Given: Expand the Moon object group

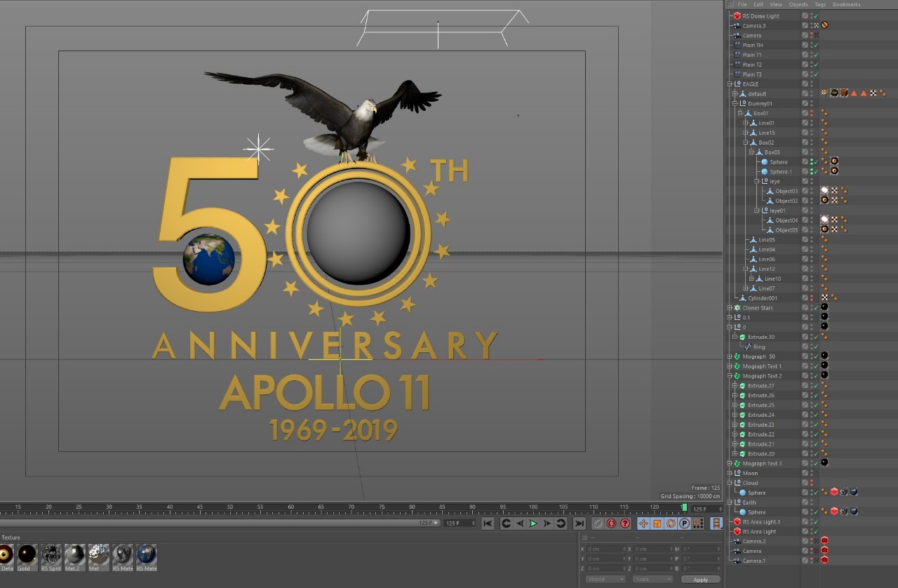Looking at the screenshot, I should click(x=730, y=473).
